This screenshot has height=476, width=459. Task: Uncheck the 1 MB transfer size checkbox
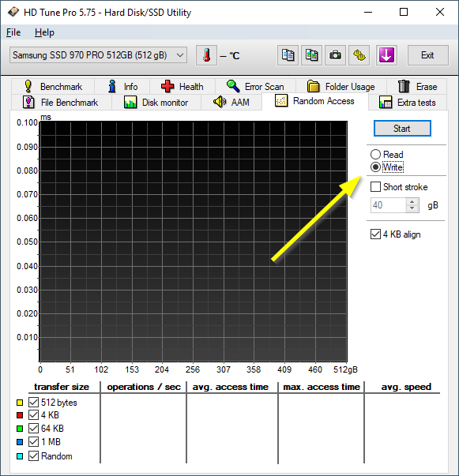(33, 442)
